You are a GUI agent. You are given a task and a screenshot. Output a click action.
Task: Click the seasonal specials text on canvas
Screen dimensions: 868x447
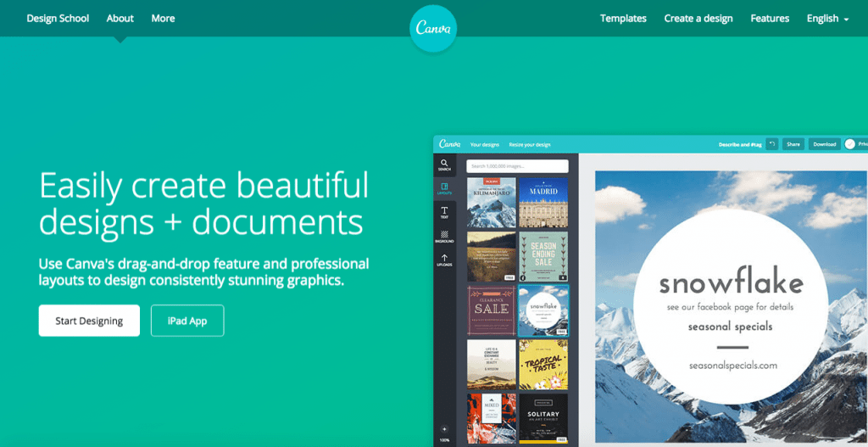point(730,327)
